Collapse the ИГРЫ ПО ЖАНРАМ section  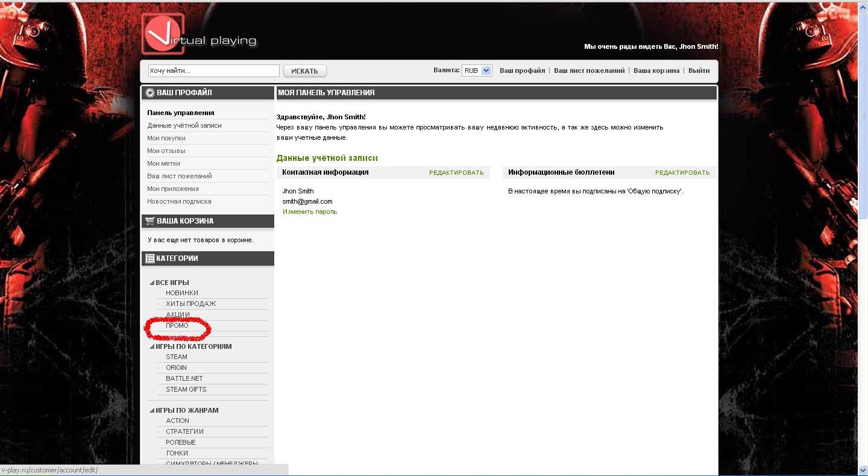[152, 410]
